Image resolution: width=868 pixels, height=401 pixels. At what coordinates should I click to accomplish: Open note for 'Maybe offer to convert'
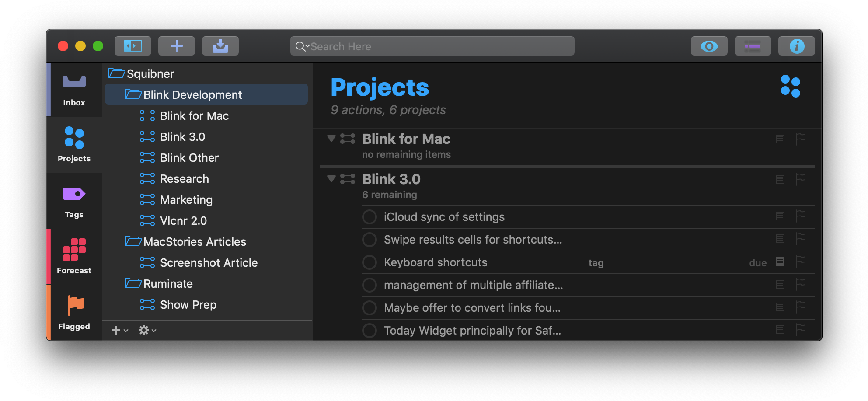tap(780, 307)
